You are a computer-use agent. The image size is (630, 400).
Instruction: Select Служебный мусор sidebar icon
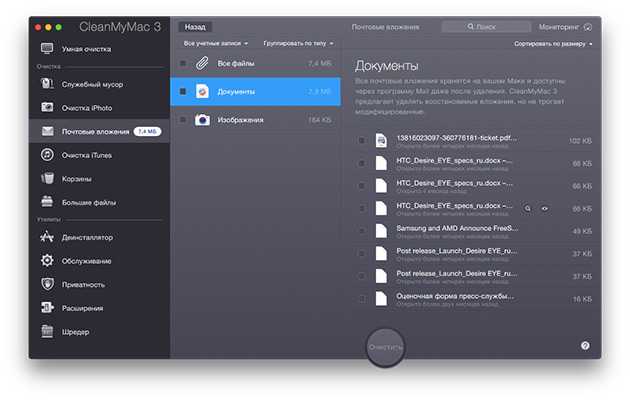point(47,84)
